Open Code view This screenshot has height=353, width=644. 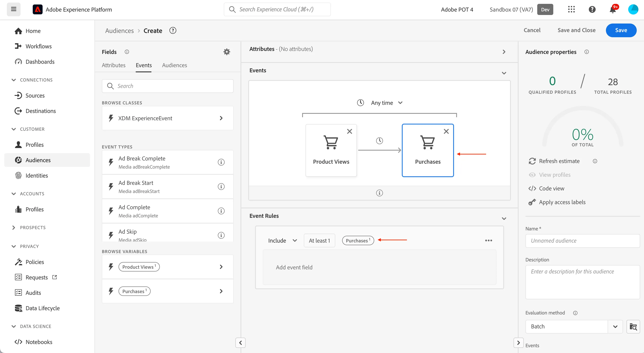pyautogui.click(x=546, y=188)
